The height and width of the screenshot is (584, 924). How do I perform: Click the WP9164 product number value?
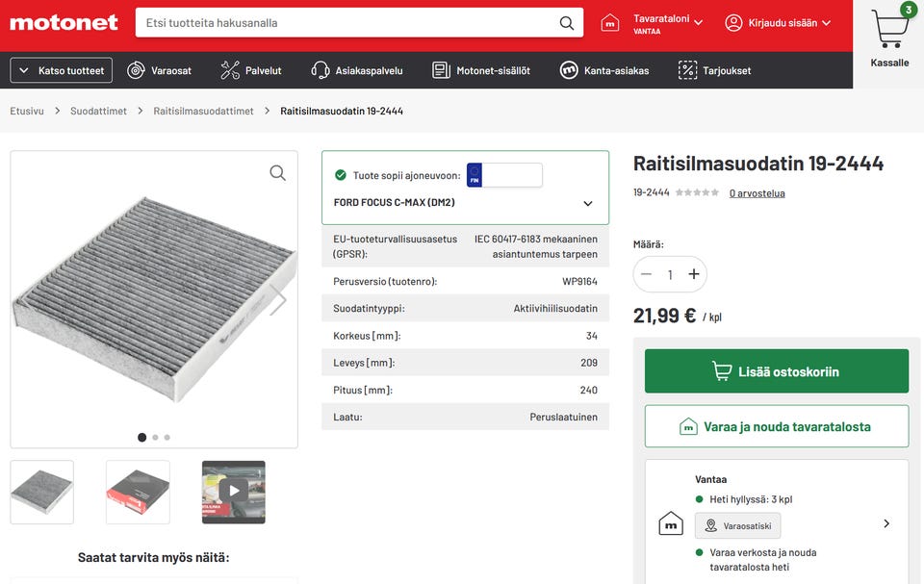pos(579,282)
